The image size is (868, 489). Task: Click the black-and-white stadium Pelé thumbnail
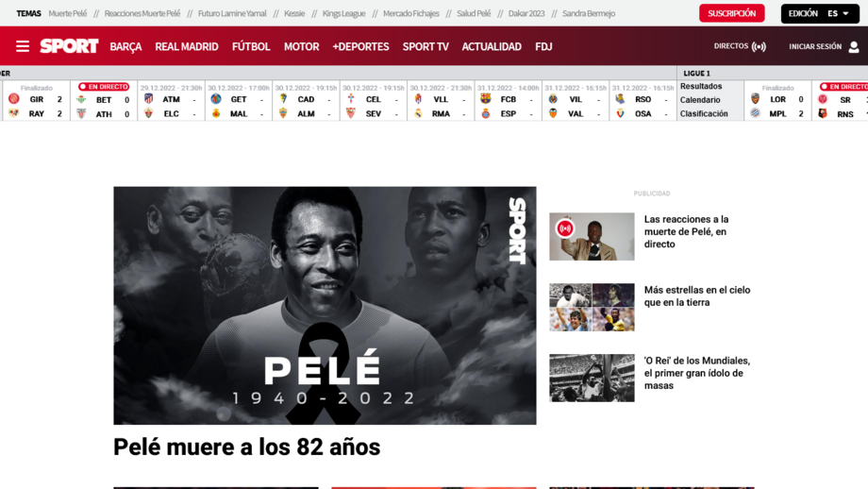pyautogui.click(x=592, y=378)
